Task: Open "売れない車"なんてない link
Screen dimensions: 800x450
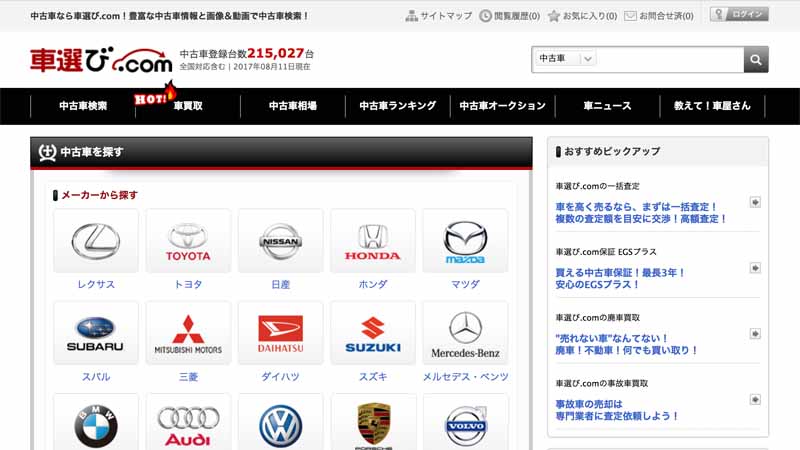Action: point(627,344)
